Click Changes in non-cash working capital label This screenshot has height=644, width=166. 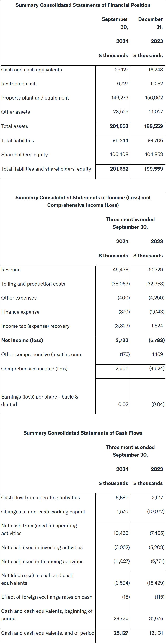pyautogui.click(x=43, y=512)
